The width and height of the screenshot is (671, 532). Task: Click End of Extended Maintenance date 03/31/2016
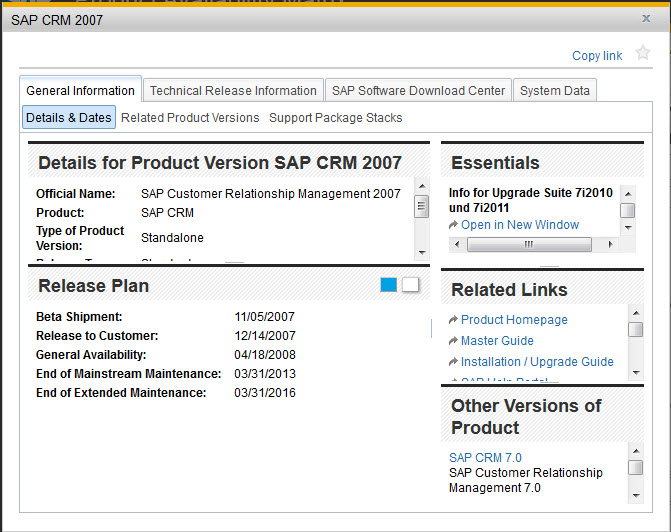(265, 392)
